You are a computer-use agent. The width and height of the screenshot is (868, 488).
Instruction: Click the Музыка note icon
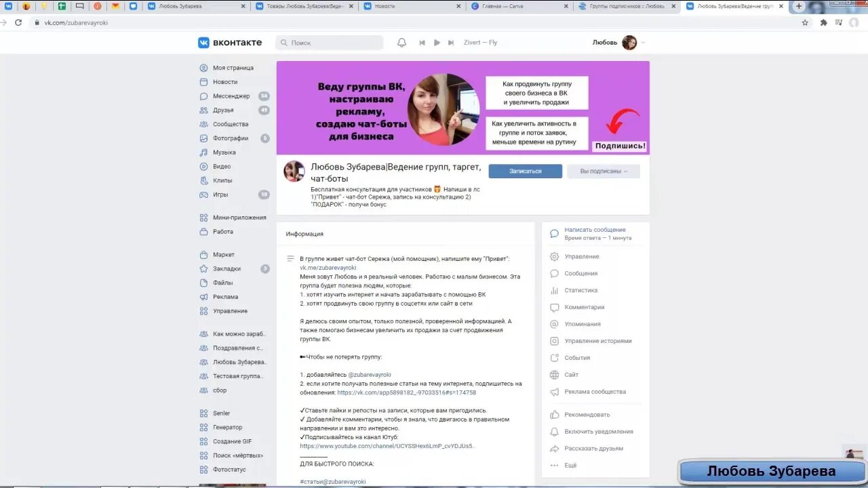point(203,152)
